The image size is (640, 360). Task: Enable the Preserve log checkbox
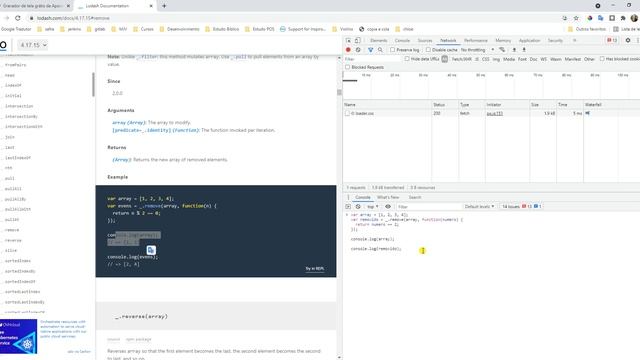click(392, 50)
